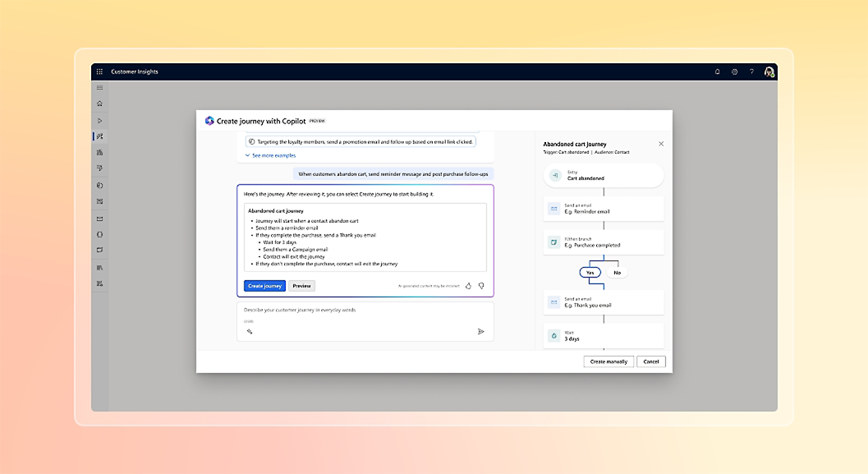Select the E.g. Thank you email tile

tap(604, 302)
